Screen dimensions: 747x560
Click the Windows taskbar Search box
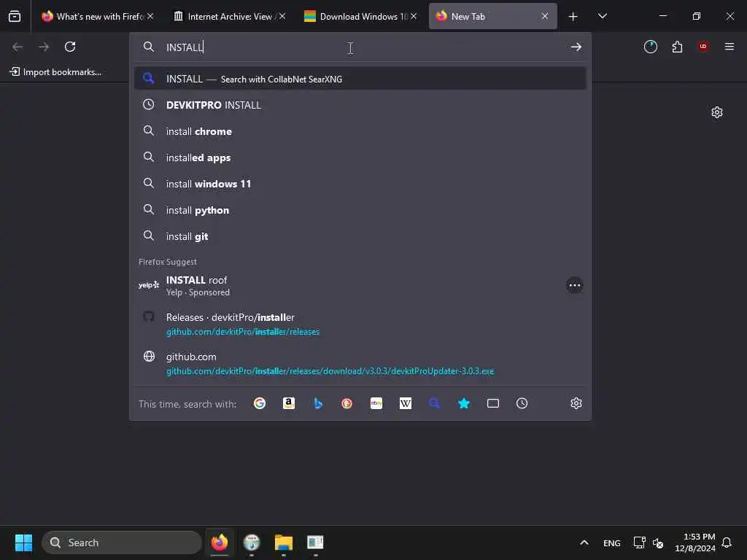coord(122,542)
